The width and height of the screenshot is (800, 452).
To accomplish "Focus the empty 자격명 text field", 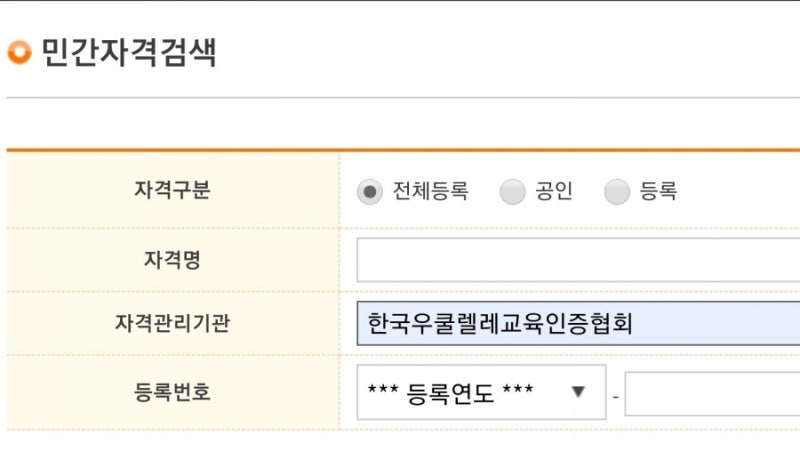I will coord(579,260).
